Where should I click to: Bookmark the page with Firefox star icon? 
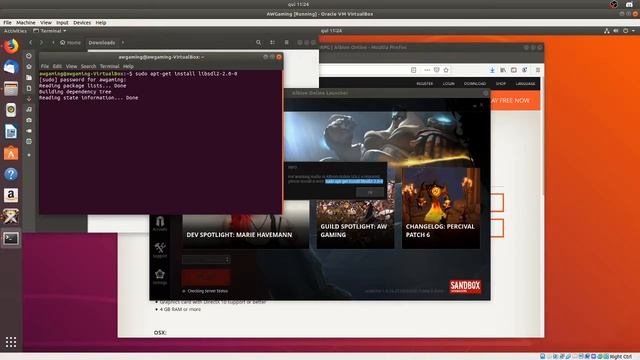click(x=446, y=70)
